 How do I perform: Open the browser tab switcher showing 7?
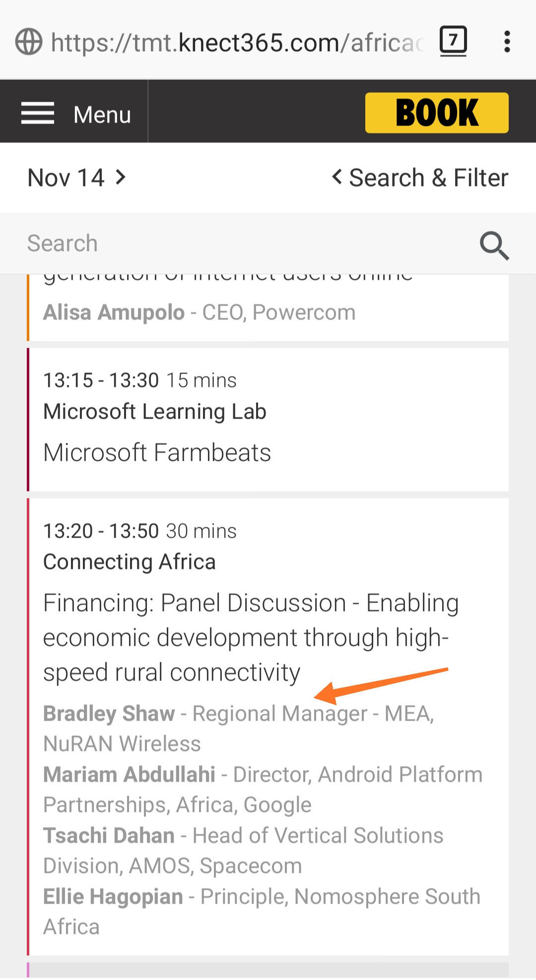[453, 41]
